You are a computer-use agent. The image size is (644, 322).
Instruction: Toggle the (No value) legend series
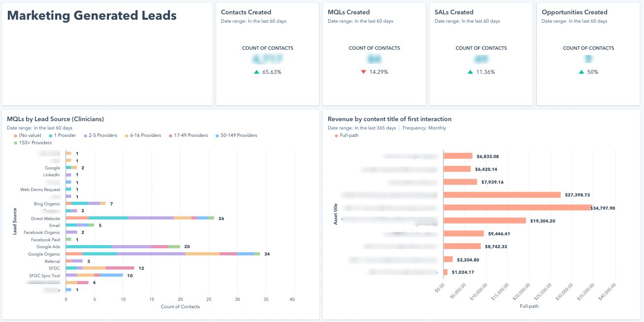coord(28,135)
